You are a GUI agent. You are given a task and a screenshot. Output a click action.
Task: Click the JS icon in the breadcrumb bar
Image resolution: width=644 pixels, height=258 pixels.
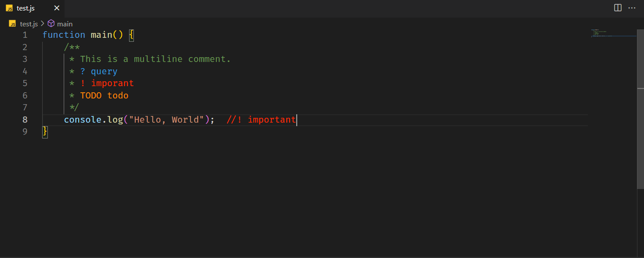pyautogui.click(x=12, y=24)
